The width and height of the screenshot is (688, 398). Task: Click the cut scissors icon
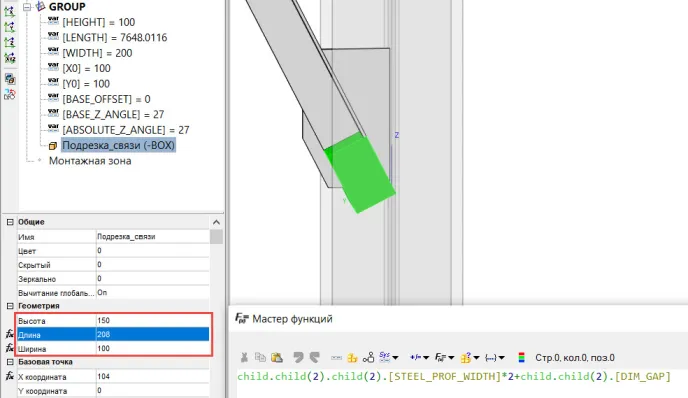(244, 358)
